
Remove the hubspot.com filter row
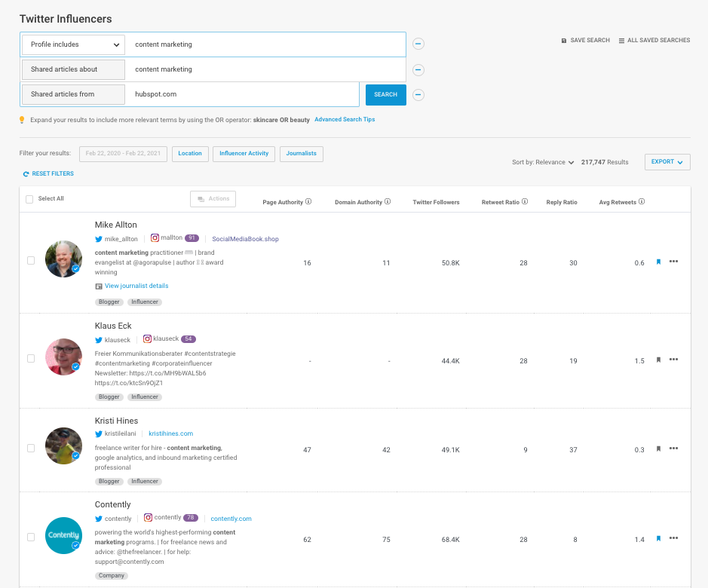click(418, 95)
